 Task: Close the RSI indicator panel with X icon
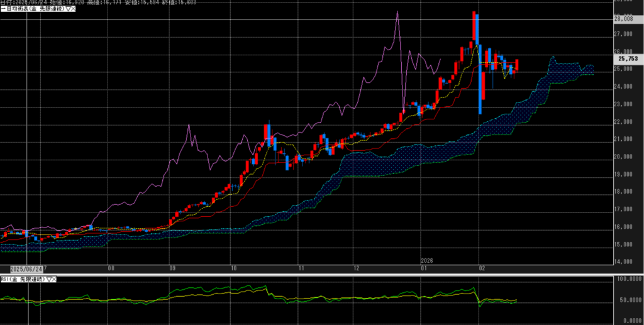point(54,279)
